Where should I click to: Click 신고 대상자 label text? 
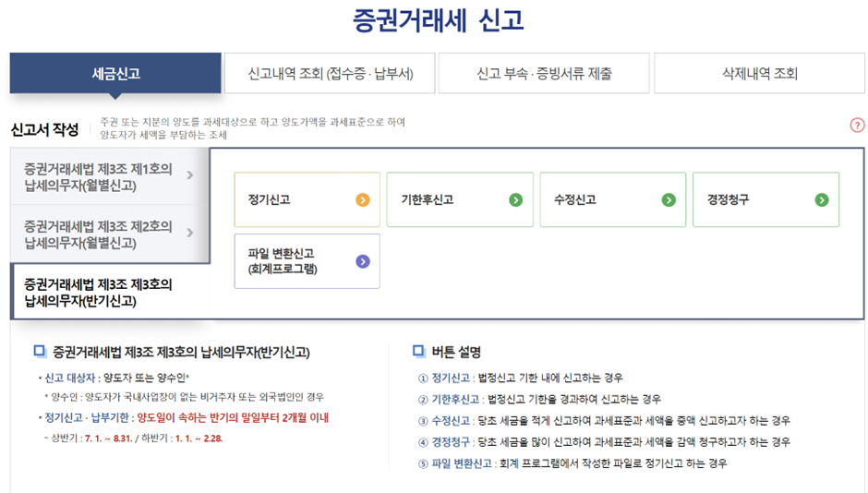coord(70,378)
